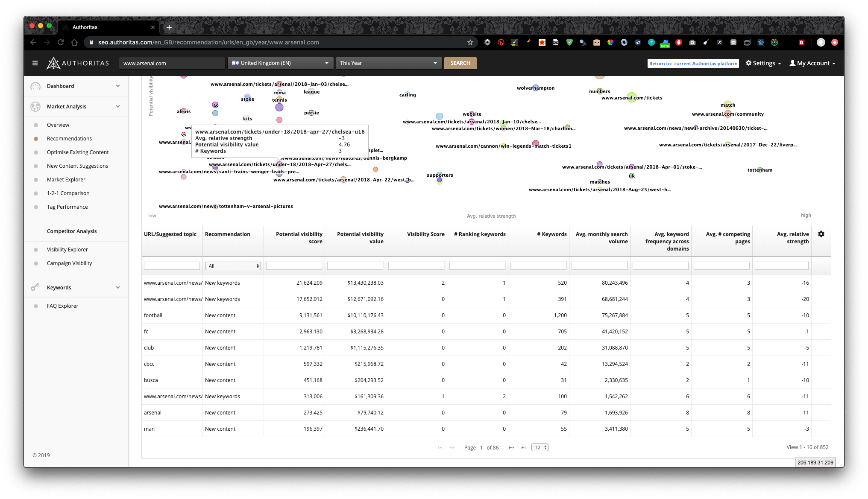Screen dimensions: 868x499
Task: Click the Potential visibility value filter field
Action: pos(355,266)
